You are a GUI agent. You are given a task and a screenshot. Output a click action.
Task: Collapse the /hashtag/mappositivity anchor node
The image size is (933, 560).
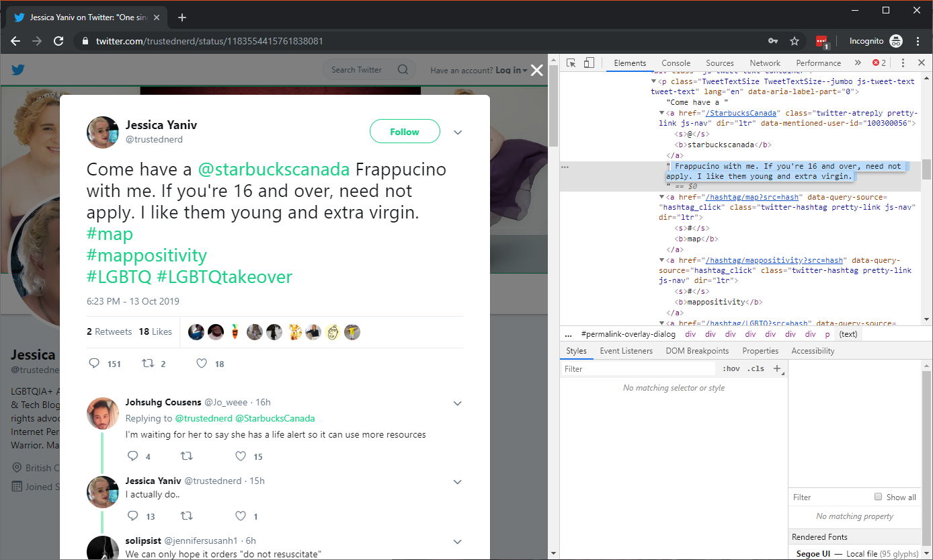pos(661,260)
